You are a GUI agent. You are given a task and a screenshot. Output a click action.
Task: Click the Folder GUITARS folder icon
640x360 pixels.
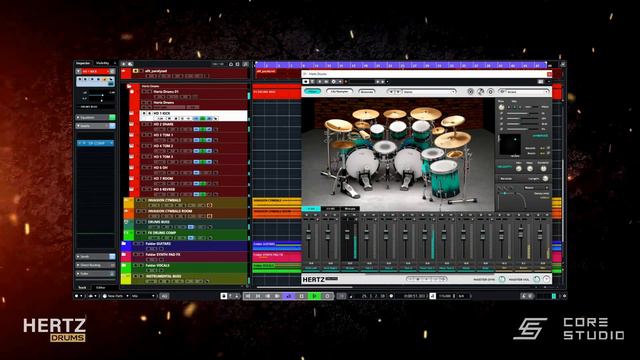point(124,244)
